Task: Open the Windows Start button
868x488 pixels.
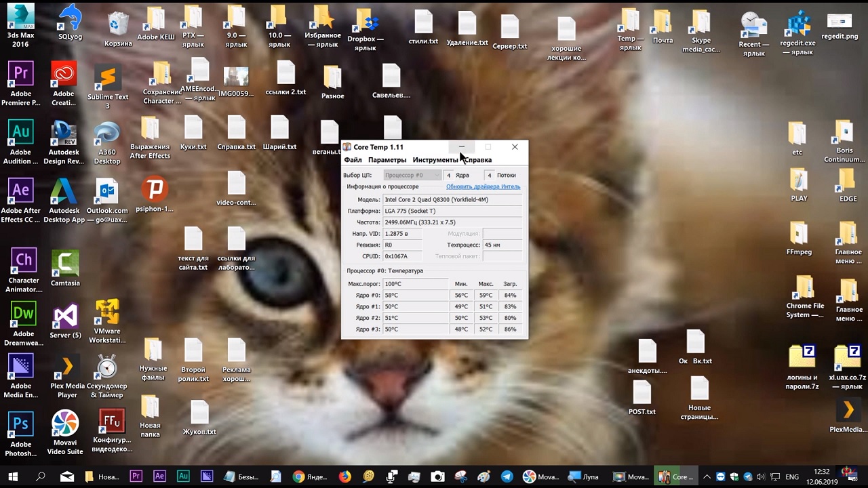Action: (x=13, y=476)
